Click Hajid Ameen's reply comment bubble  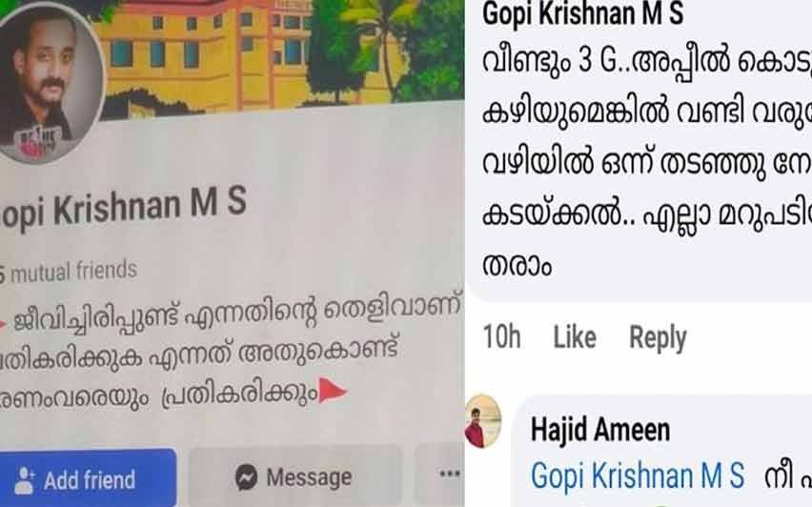pyautogui.click(x=663, y=452)
